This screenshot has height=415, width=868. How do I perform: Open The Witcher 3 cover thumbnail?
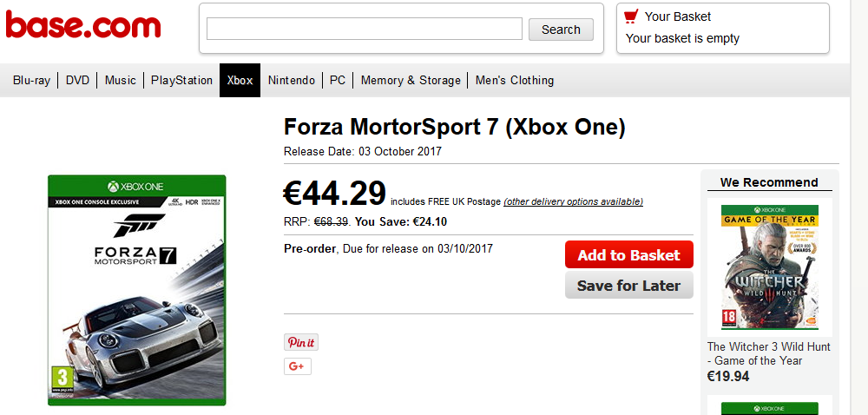(x=770, y=267)
